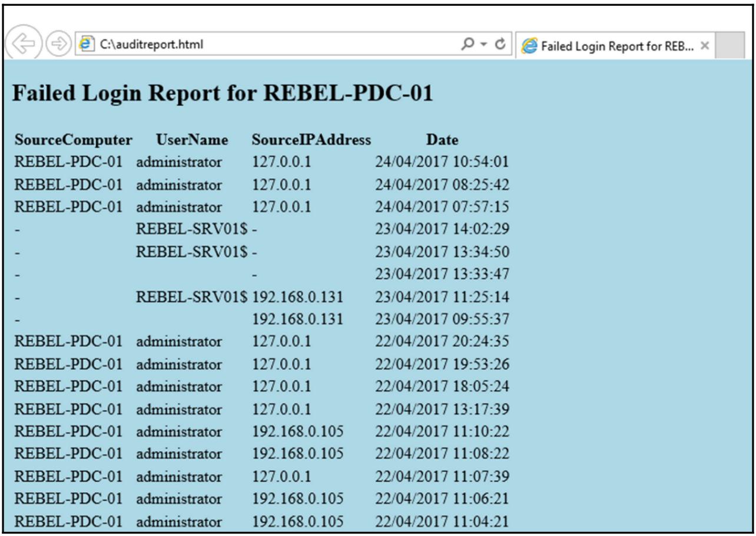Click the SourceIPAddress column header
756x536 pixels.
(311, 140)
